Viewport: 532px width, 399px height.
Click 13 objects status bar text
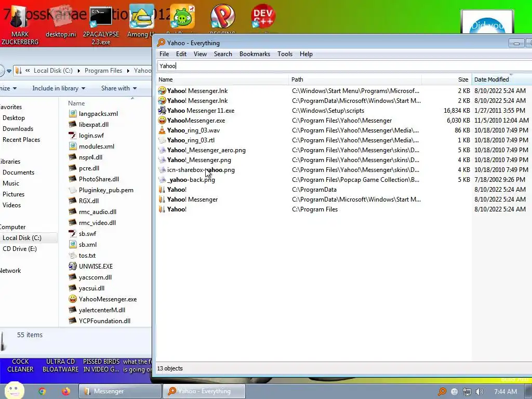pyautogui.click(x=170, y=368)
